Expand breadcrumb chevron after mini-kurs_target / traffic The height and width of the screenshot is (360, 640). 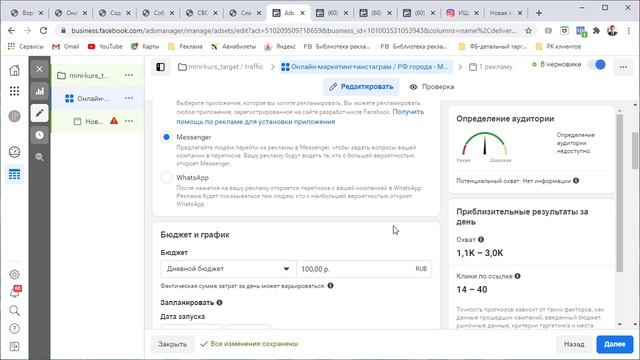(x=273, y=67)
